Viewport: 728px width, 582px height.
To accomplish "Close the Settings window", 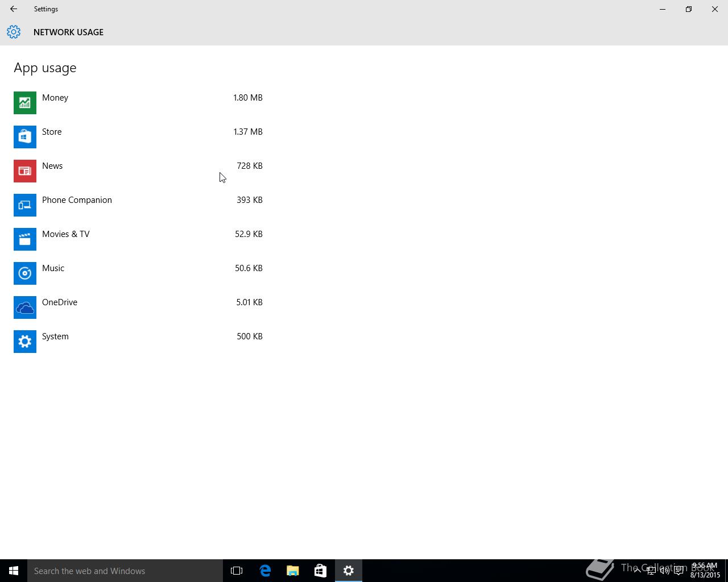I will point(715,9).
